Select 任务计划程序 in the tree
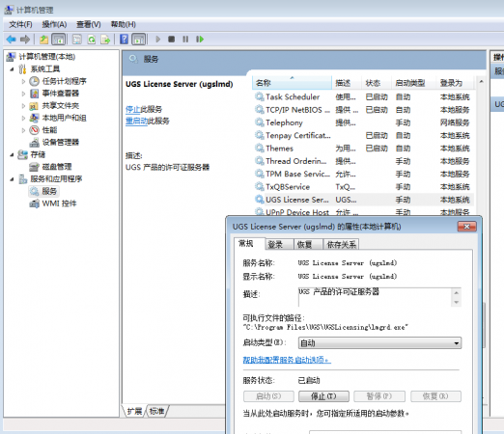Viewport: 504px width, 434px height. (65, 81)
